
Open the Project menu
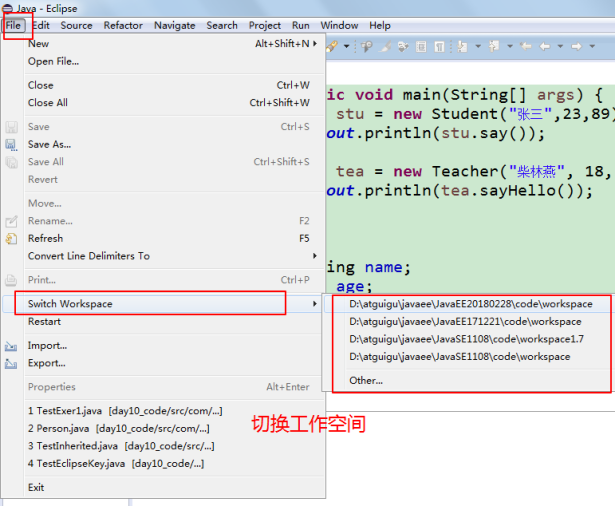point(264,26)
